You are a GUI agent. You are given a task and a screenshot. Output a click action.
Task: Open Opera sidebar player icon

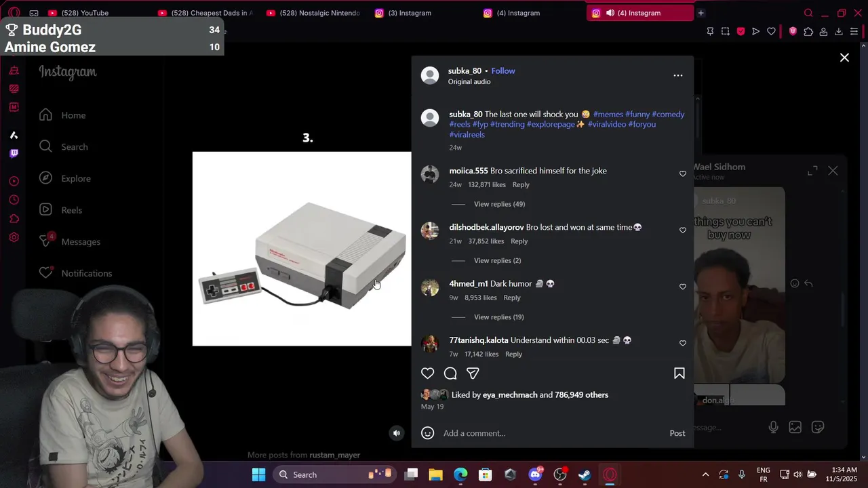click(x=14, y=181)
